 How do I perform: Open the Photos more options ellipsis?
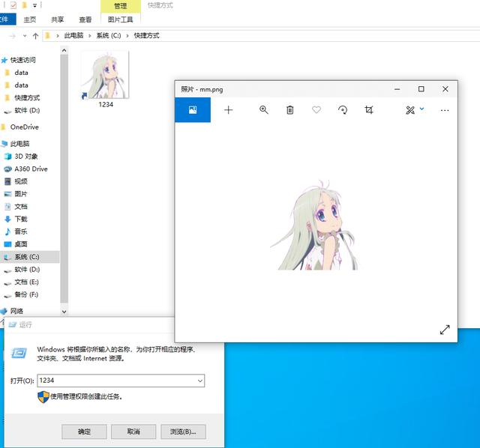coord(445,110)
